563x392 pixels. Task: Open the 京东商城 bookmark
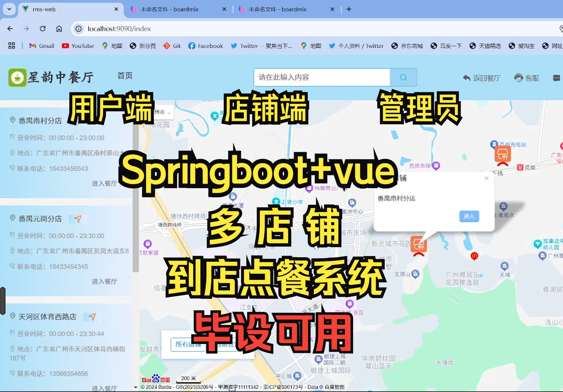[407, 46]
